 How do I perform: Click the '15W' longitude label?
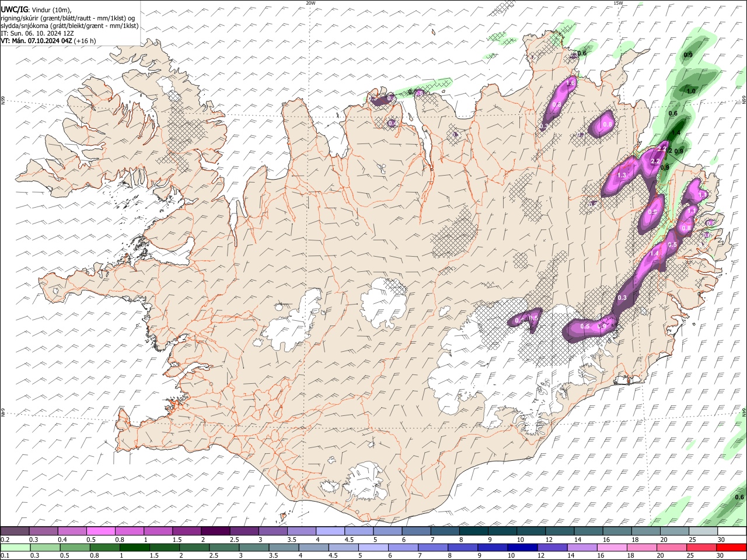(618, 3)
